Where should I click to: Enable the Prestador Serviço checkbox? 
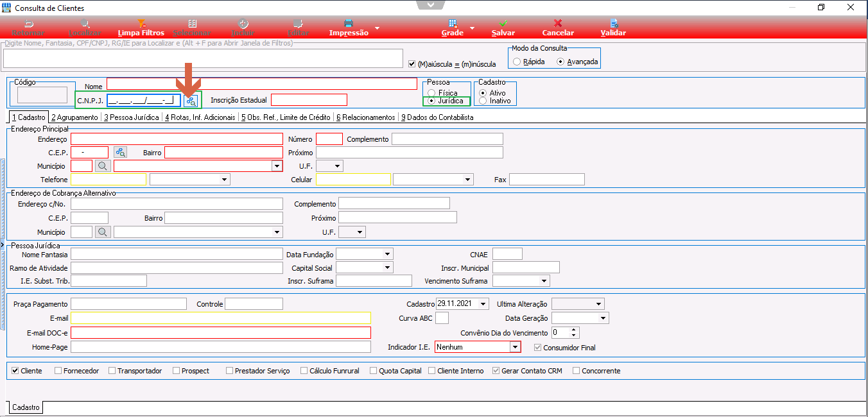[230, 370]
